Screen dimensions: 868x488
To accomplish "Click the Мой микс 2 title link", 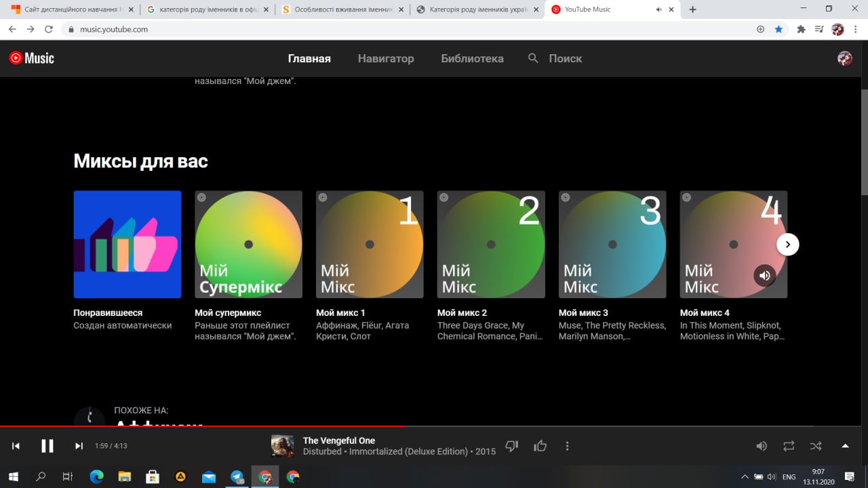I will click(462, 312).
